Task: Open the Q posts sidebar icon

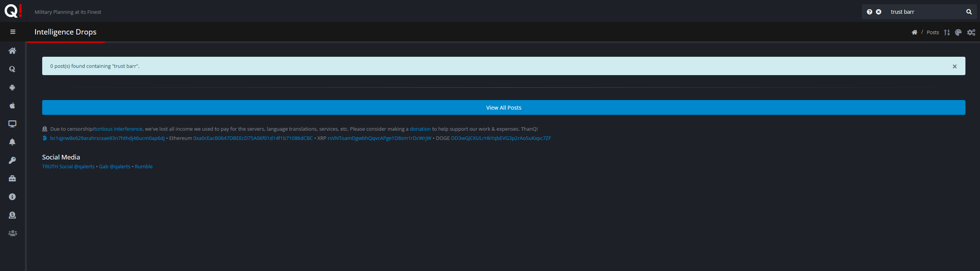Action: (12, 69)
